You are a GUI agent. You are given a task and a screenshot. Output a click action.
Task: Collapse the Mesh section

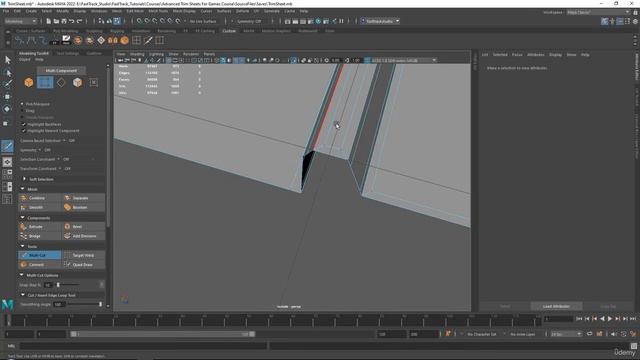click(x=22, y=189)
